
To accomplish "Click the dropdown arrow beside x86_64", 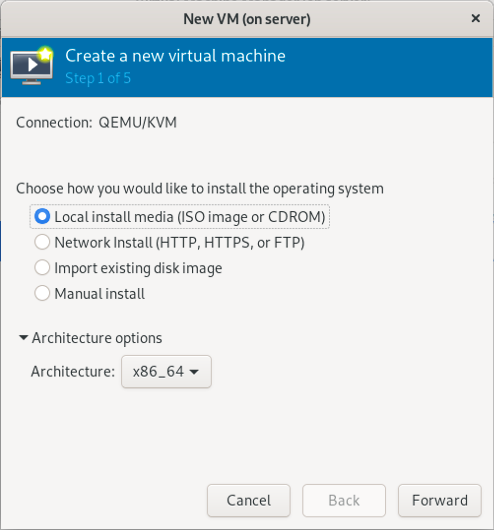I will (x=194, y=372).
